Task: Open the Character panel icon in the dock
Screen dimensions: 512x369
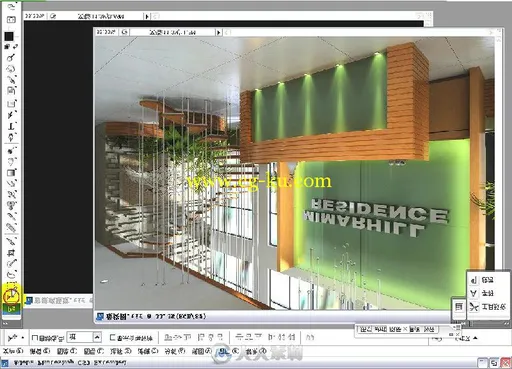Action: click(x=473, y=293)
